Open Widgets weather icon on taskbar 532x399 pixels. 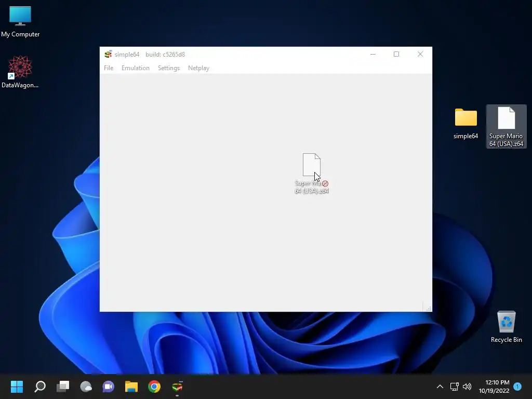click(86, 387)
